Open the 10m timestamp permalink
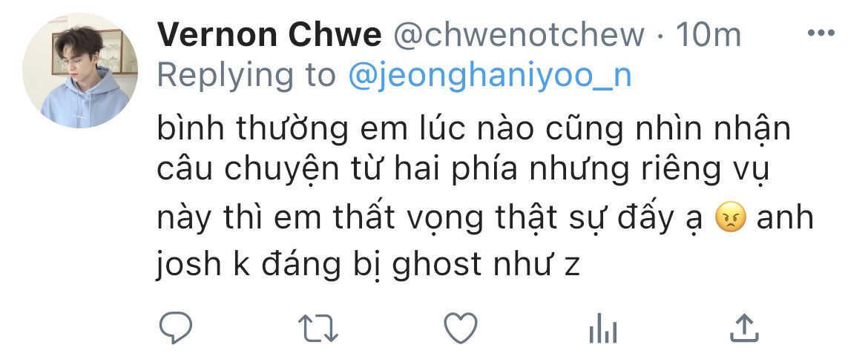Image resolution: width=868 pixels, height=362 pixels. pyautogui.click(x=708, y=35)
